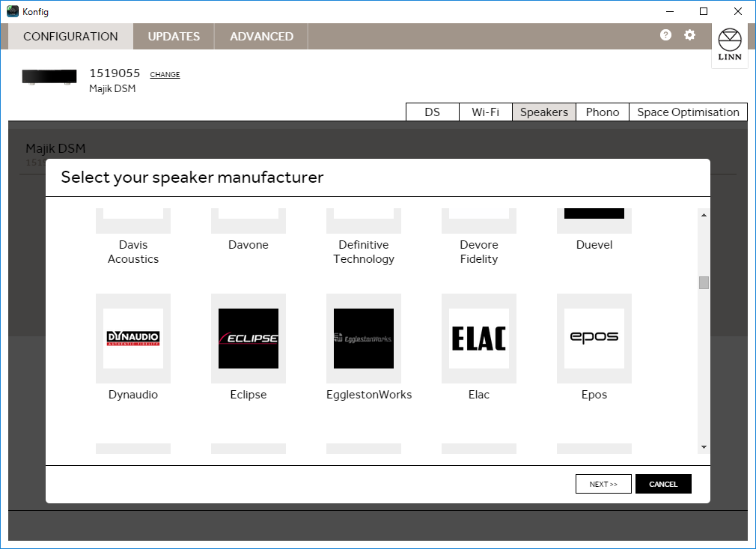Cancel the speaker manufacturer dialog
Screen dimensions: 756x549
(663, 484)
